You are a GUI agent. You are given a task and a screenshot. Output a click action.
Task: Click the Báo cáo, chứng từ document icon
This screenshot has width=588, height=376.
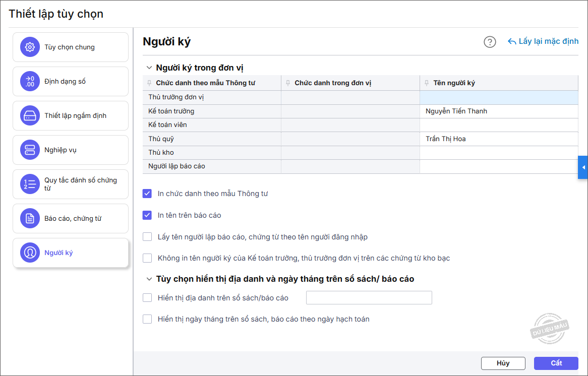click(x=30, y=219)
